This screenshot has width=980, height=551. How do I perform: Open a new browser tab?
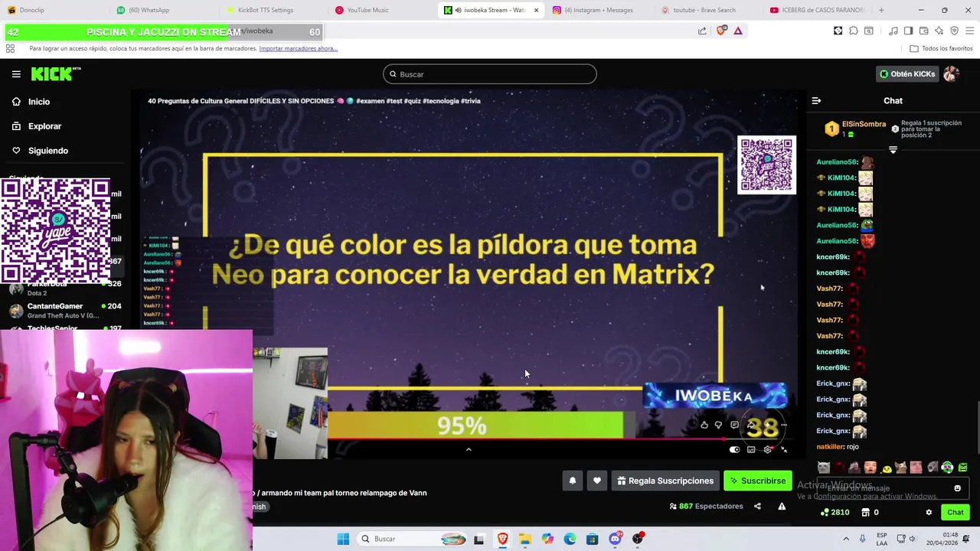[881, 10]
